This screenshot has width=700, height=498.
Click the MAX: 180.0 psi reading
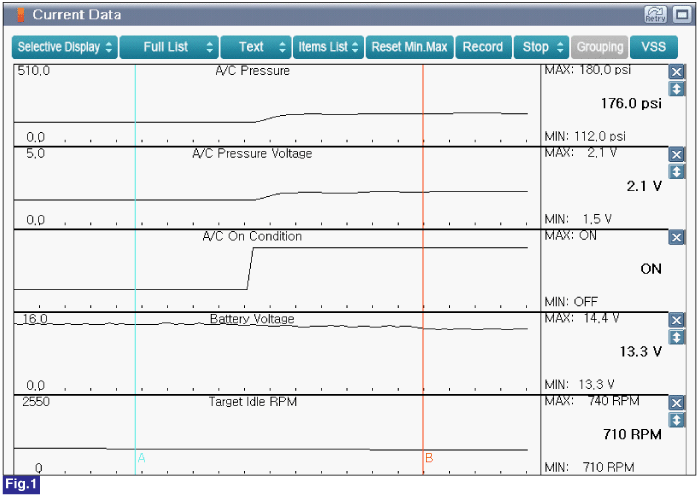(588, 70)
